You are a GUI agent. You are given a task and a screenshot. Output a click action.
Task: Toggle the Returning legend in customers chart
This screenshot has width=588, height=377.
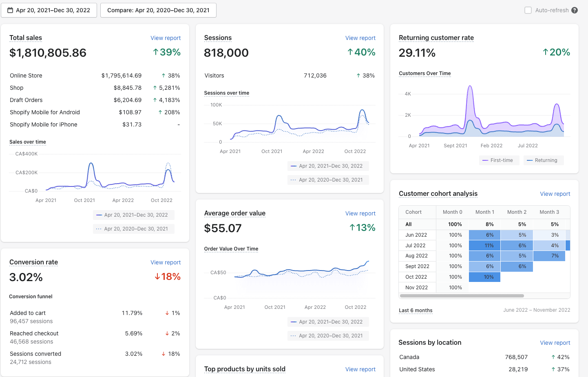543,160
